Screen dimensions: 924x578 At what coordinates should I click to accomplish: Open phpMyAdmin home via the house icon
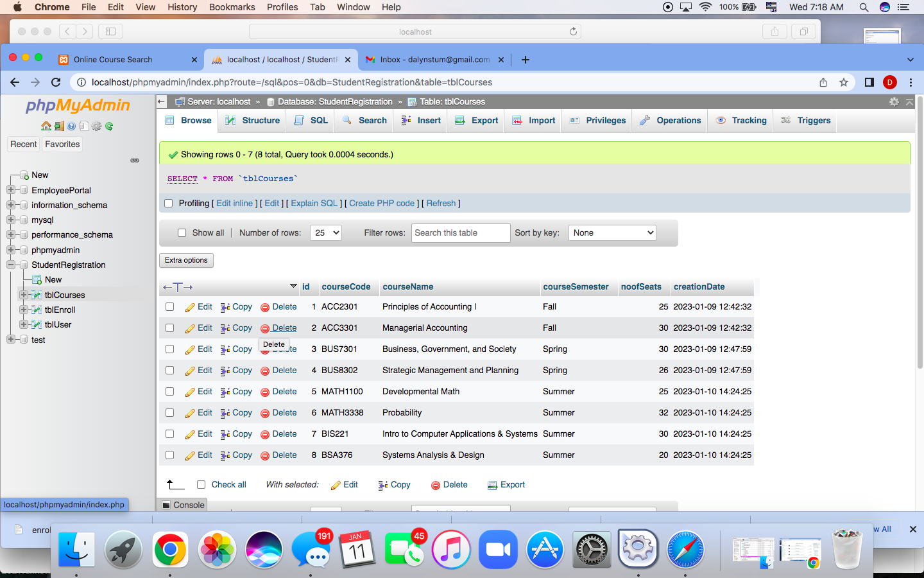(x=46, y=126)
